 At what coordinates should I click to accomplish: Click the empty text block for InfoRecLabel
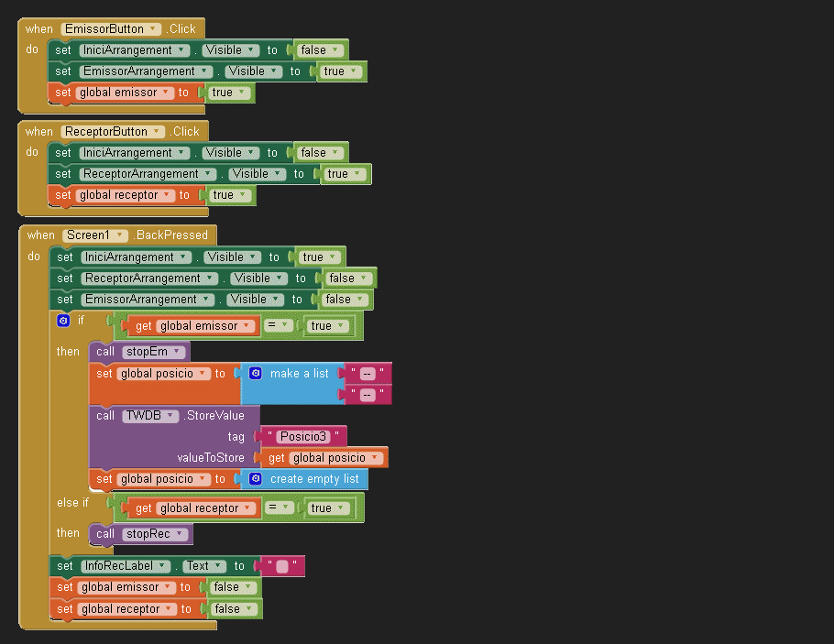(x=282, y=567)
